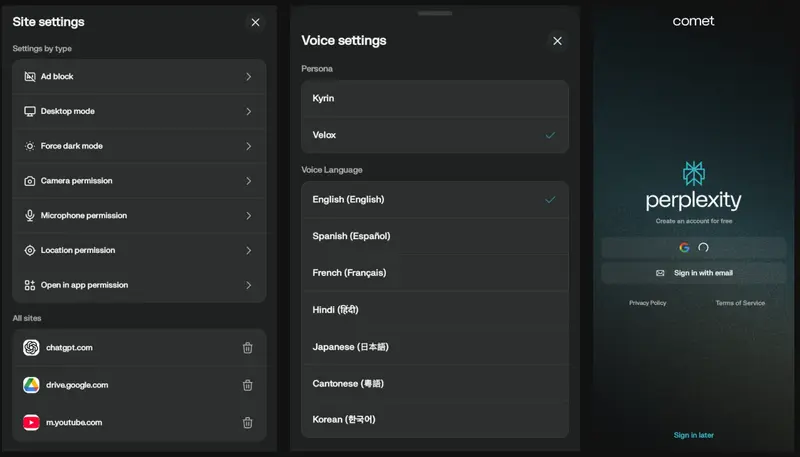The image size is (800, 457).
Task: Click the Voice settings drag handle
Action: pyautogui.click(x=435, y=13)
